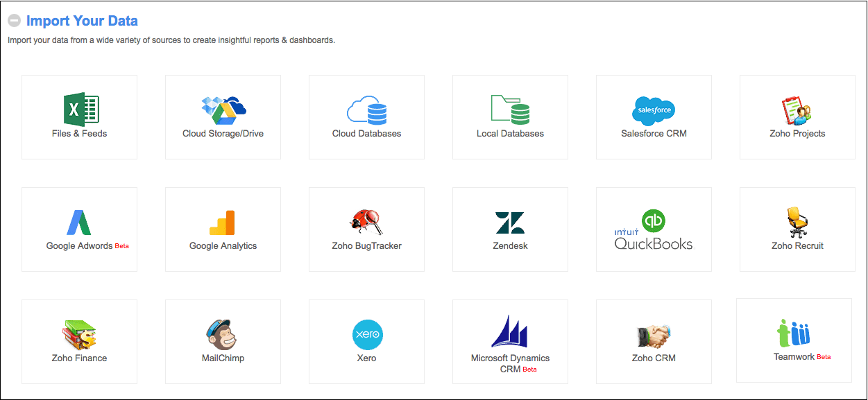
Task: Click the Cloud Databases label
Action: (366, 133)
